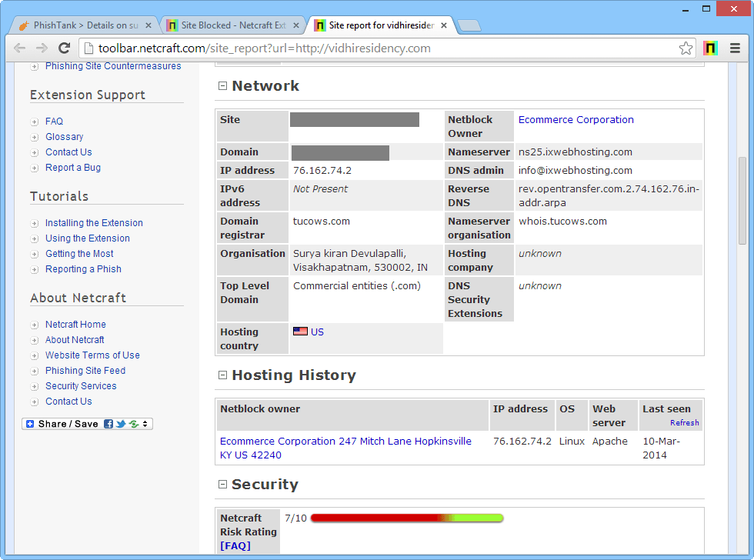Reload the page with the refresh icon
Screen dimensions: 754x560
[x=65, y=48]
